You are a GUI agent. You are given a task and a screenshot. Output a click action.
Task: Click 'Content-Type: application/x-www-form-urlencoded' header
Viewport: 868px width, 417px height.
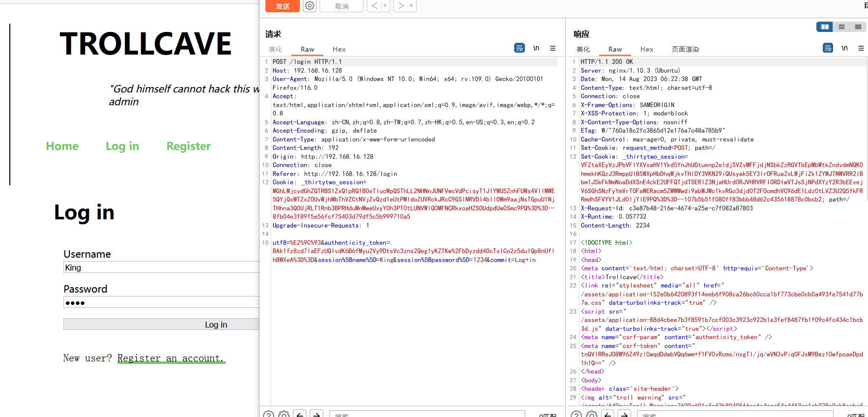pos(354,140)
